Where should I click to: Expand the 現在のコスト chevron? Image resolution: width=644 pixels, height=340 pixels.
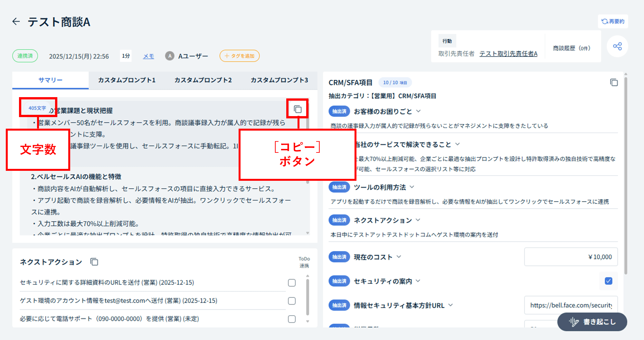(399, 257)
